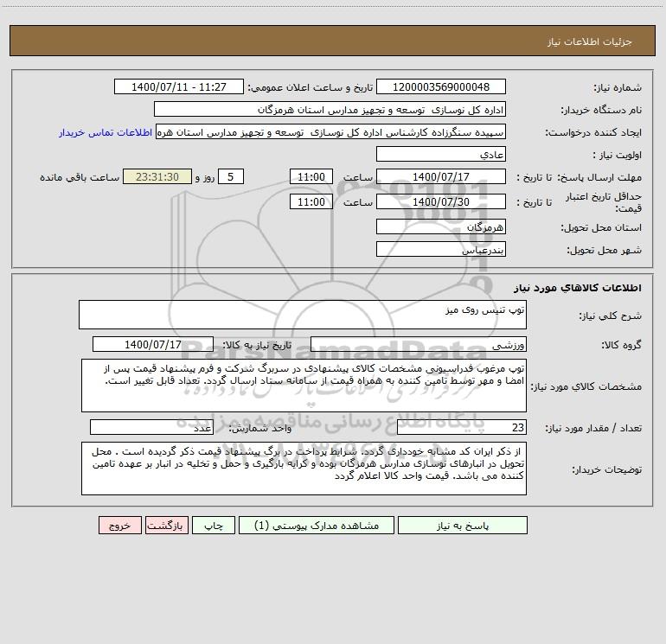Click the نام دستگاه خریدار field
The width and height of the screenshot is (666, 644).
point(330,109)
